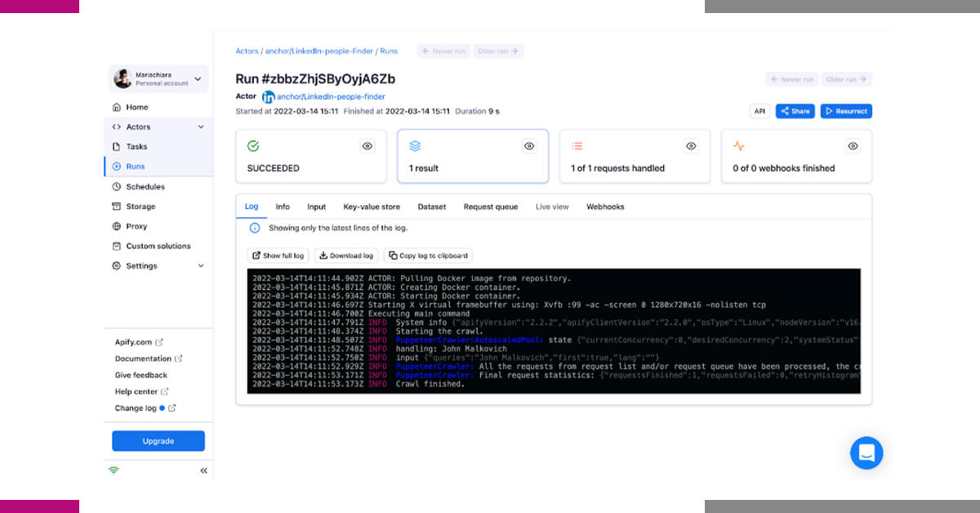Click the green connection status icon
The height and width of the screenshot is (513, 980).
coord(114,471)
